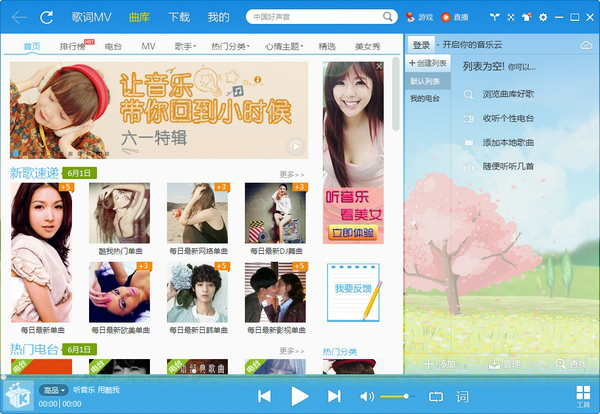Mute the volume speaker icon
Screen dimensions: 600x414
pos(367,396)
